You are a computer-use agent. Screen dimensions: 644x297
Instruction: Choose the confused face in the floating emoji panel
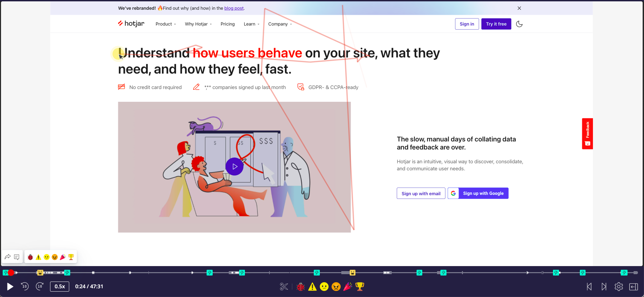tap(46, 257)
